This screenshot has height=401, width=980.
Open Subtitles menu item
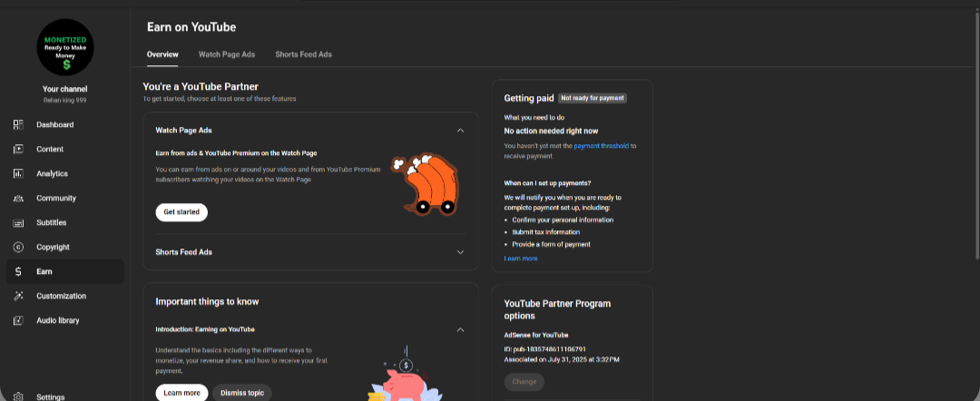65,222
